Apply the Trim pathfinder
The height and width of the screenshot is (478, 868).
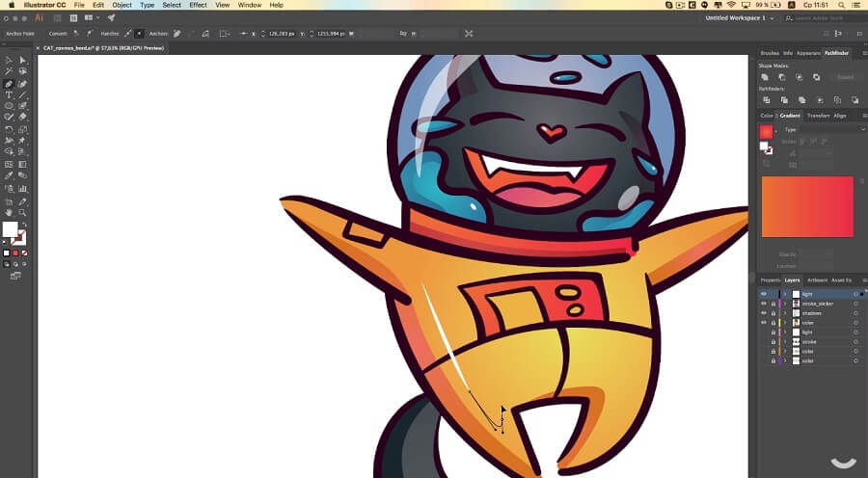(784, 100)
